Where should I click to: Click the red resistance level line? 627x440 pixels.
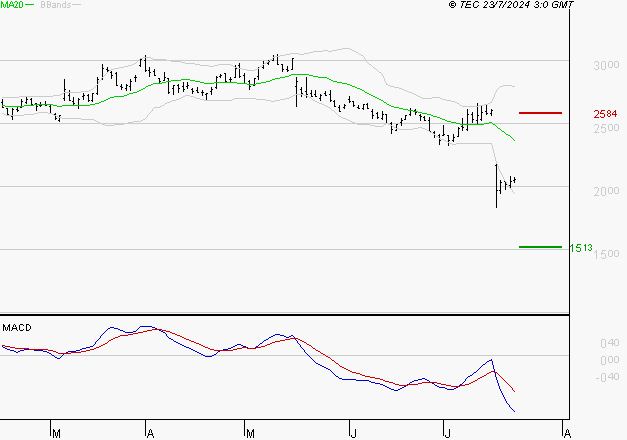tap(540, 113)
